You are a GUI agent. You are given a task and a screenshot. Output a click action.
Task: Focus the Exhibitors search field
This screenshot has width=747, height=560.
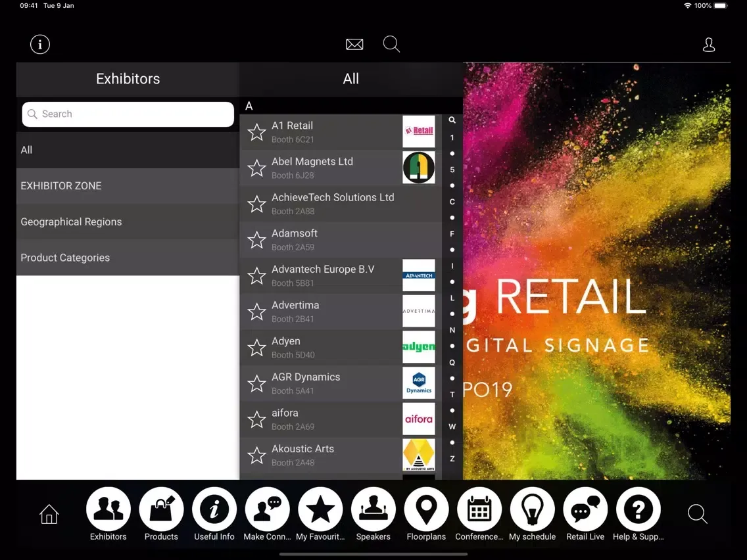[128, 114]
